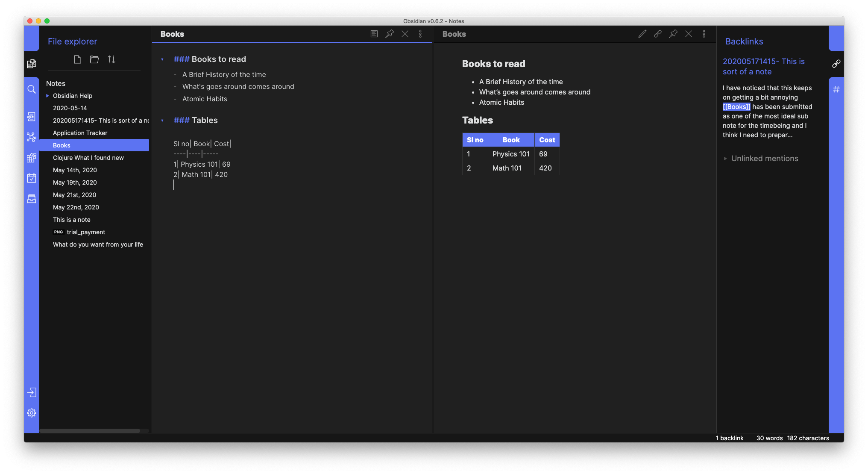Switch to the tag pane hash tab
Viewport: 868px width, 474px height.
click(836, 89)
